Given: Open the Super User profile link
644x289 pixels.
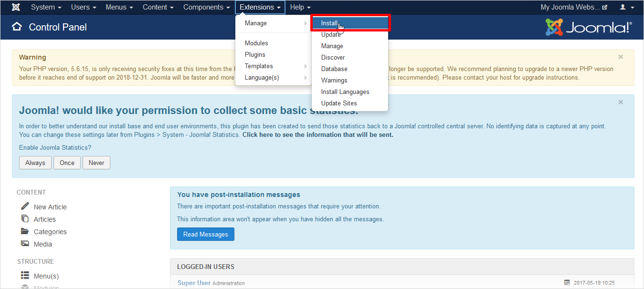Looking at the screenshot, I should click(194, 283).
